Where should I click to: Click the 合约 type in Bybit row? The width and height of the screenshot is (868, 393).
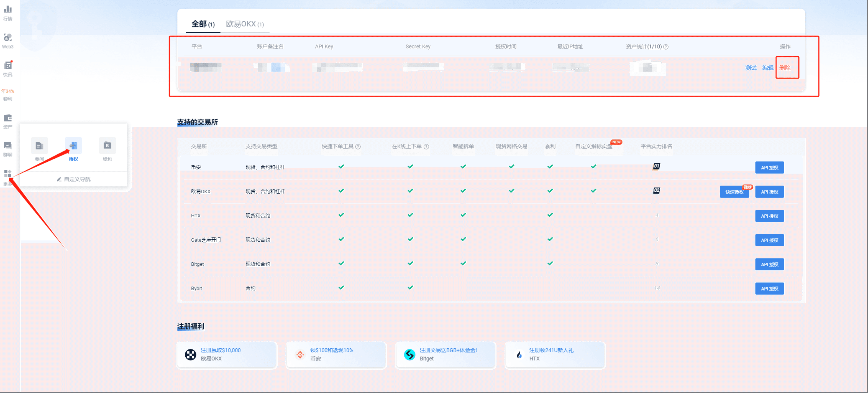[250, 288]
